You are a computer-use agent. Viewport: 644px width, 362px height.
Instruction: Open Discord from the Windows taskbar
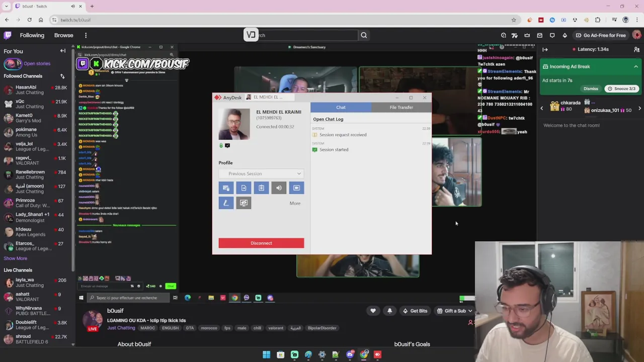pyautogui.click(x=350, y=355)
